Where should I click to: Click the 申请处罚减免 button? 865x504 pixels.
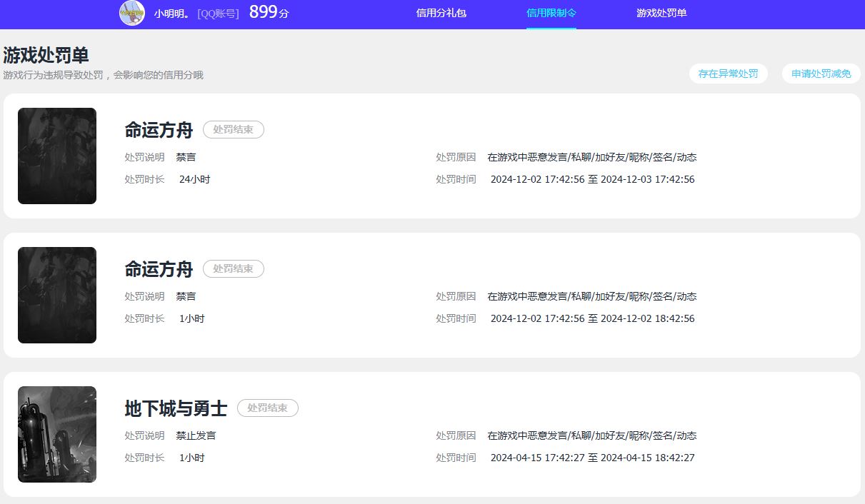click(x=821, y=73)
